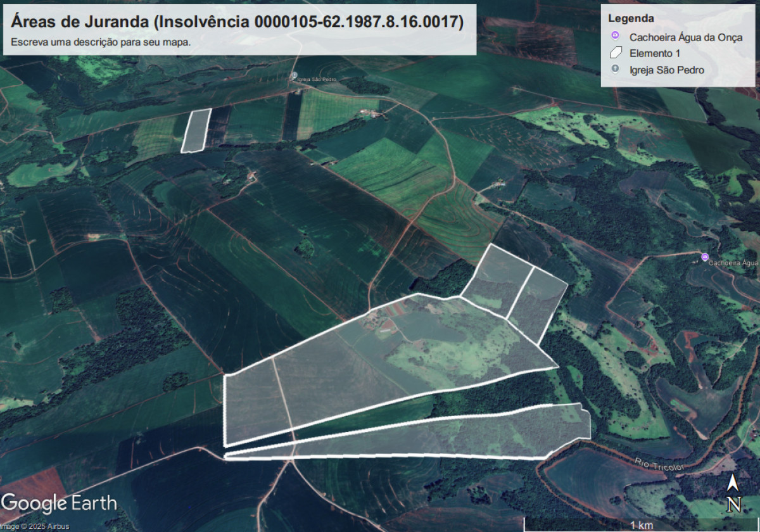Click the small isolated white polygon up north
This screenshot has height=532, width=760.
[196, 130]
